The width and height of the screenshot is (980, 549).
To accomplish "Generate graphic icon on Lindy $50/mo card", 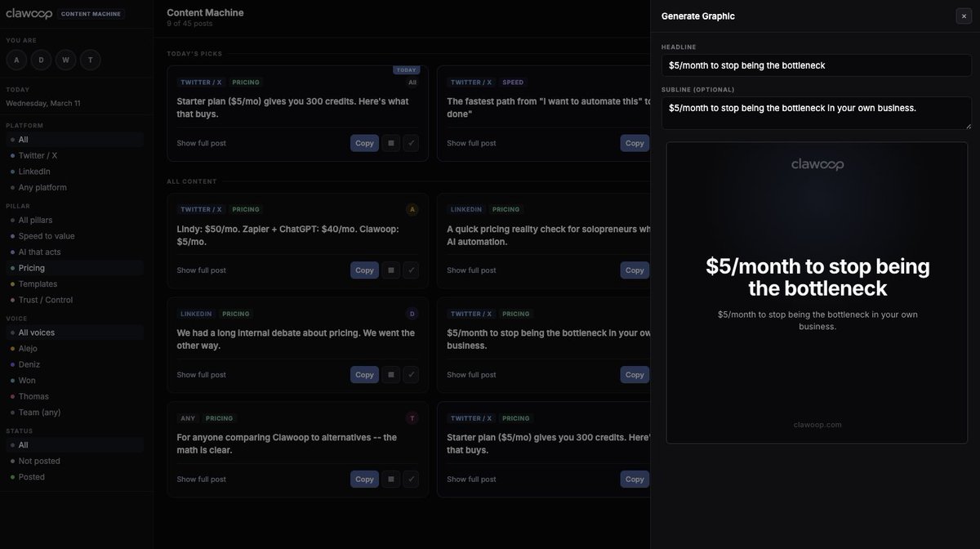I will 390,270.
